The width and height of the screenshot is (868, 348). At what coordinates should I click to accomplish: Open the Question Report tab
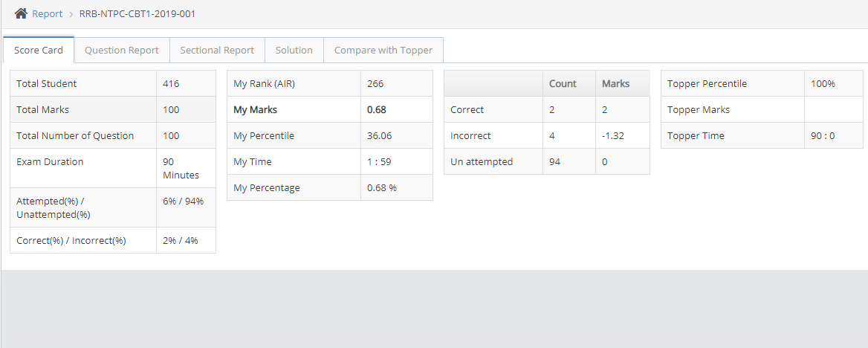click(122, 51)
